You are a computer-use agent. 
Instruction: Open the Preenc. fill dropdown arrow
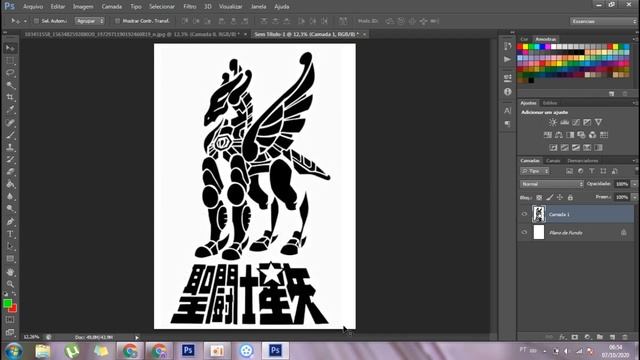(634, 198)
